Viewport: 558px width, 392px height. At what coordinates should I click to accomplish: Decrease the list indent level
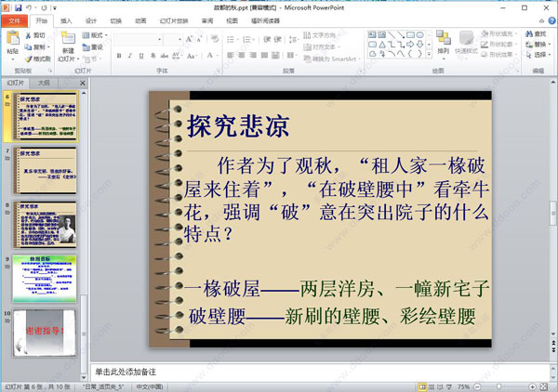(267, 39)
